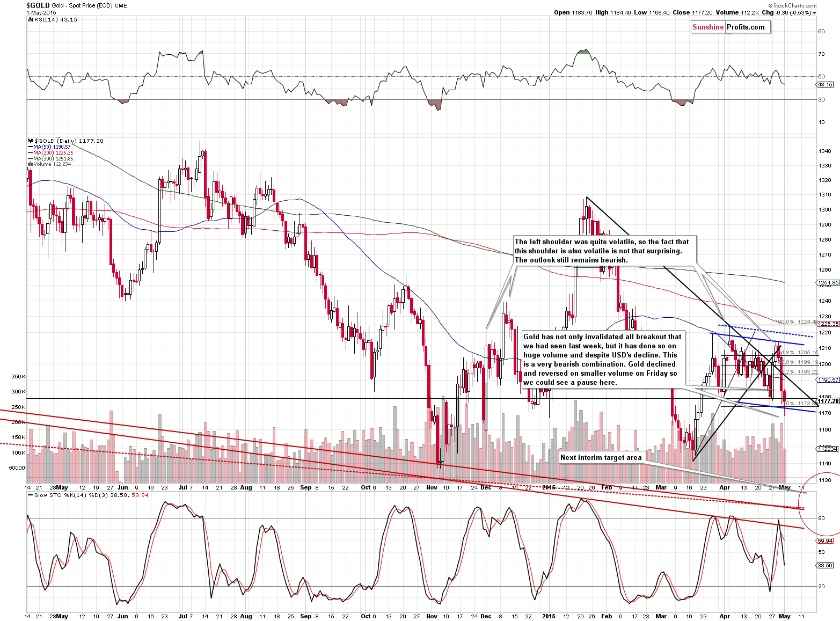
Task: Click the 350K volume axis label
Action: click(18, 377)
